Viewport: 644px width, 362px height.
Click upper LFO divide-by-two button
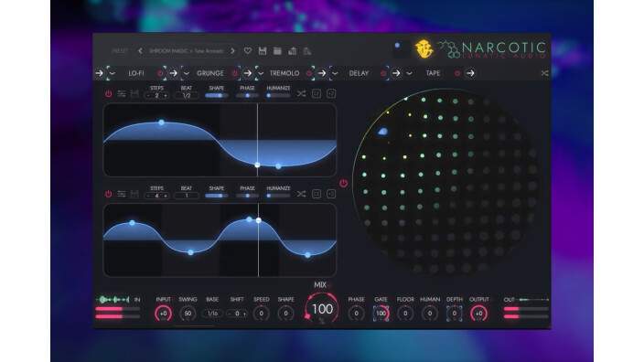click(x=317, y=94)
